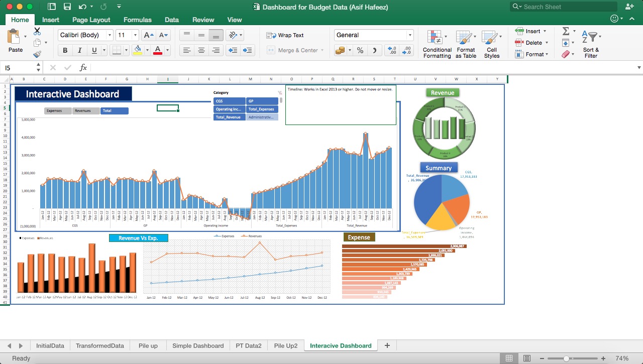Apply percent style to the selection
Image resolution: width=643 pixels, height=364 pixels.
point(360,50)
